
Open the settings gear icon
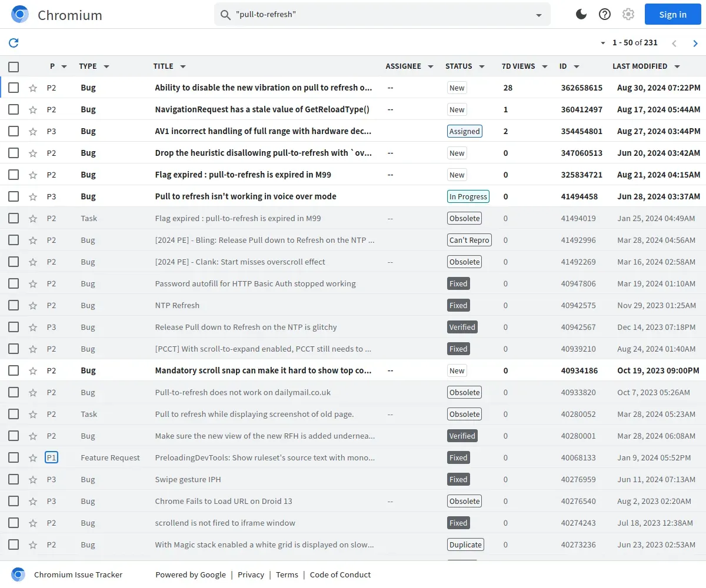[x=628, y=14]
